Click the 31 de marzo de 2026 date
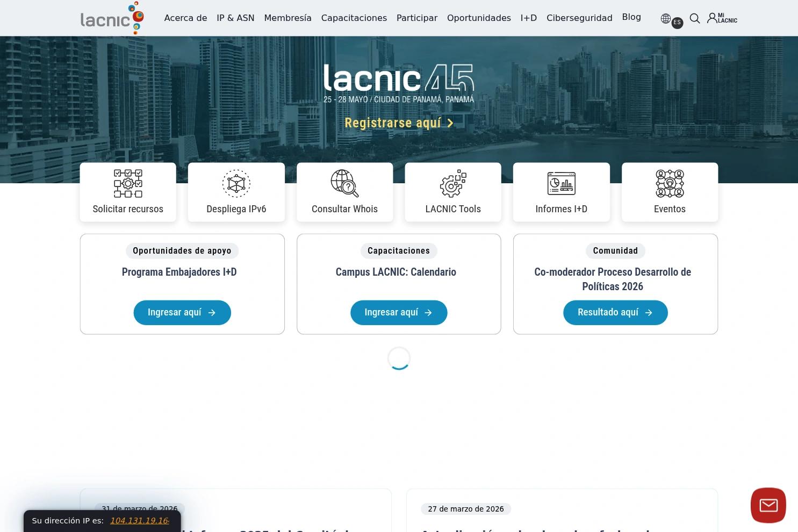This screenshot has width=798, height=532. click(140, 509)
